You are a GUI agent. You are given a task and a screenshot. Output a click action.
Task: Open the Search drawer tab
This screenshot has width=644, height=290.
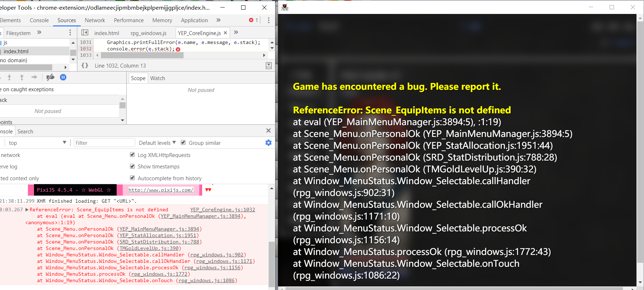click(25, 131)
